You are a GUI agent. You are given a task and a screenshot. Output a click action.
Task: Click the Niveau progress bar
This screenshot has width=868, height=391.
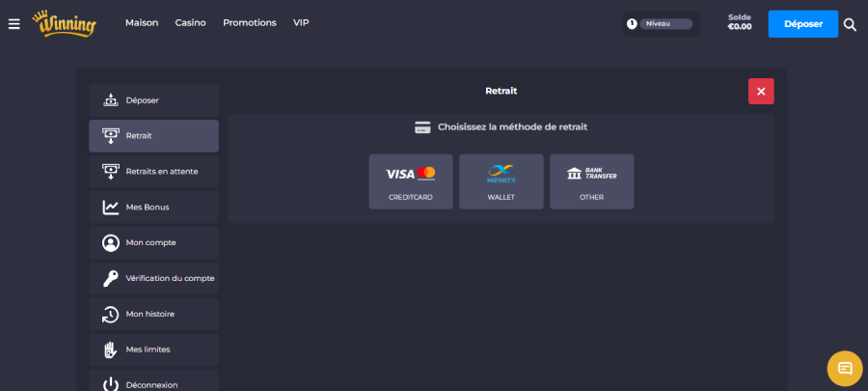click(665, 24)
